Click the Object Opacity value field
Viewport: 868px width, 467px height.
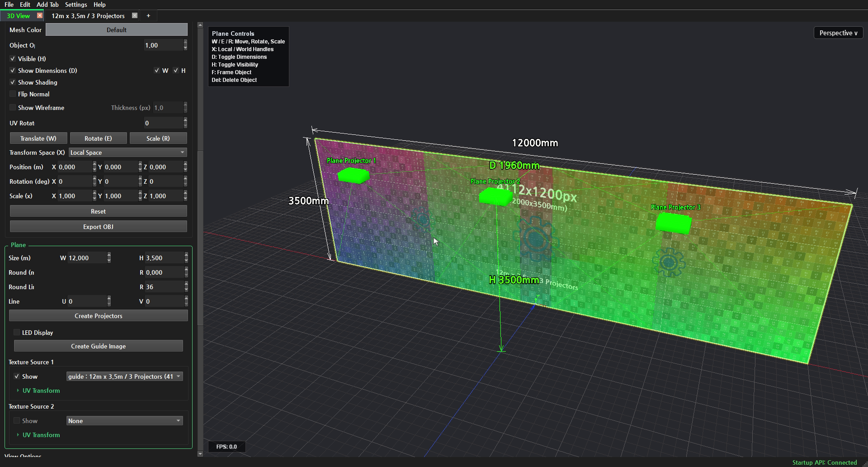click(x=163, y=45)
